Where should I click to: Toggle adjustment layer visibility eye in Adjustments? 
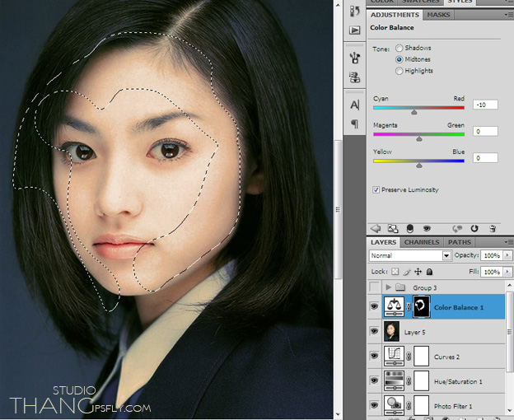427,228
